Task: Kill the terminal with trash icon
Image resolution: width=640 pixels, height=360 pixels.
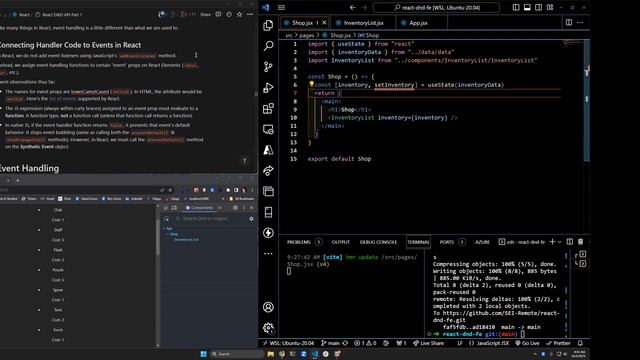Action: pos(580,242)
